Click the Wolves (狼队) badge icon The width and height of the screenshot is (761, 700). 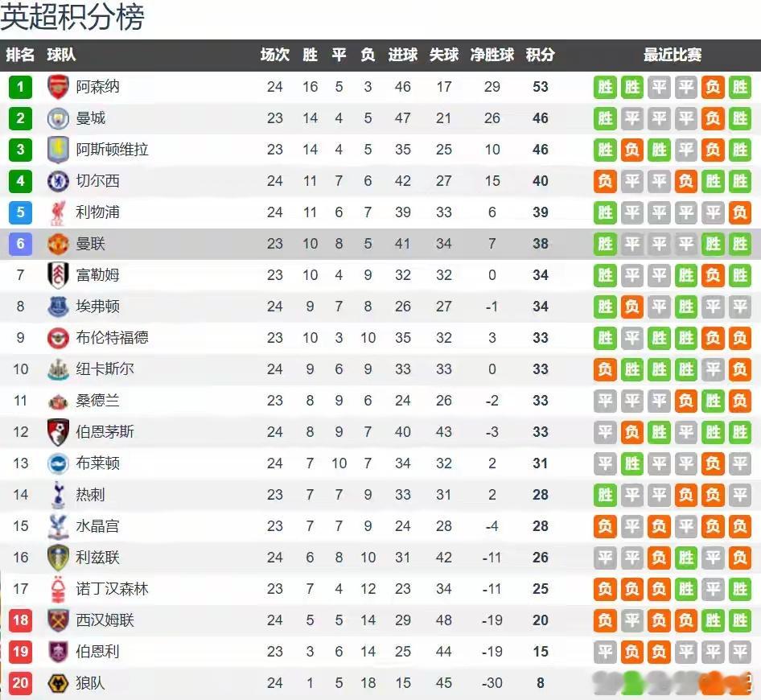point(58,683)
